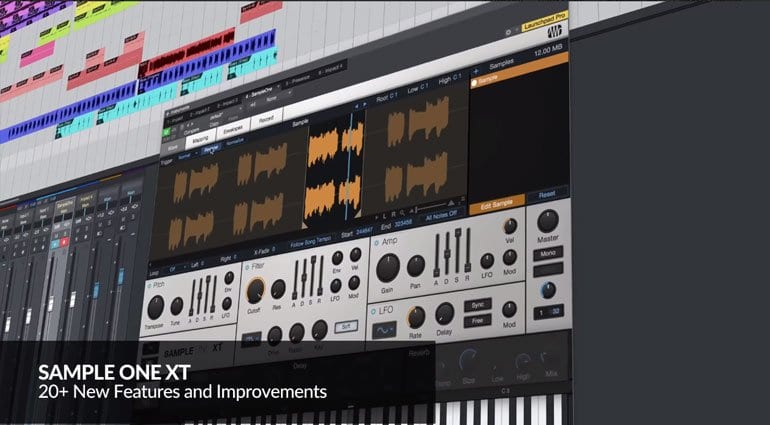Click the Master volume knob
Image resolution: width=770 pixels, height=425 pixels.
(548, 221)
